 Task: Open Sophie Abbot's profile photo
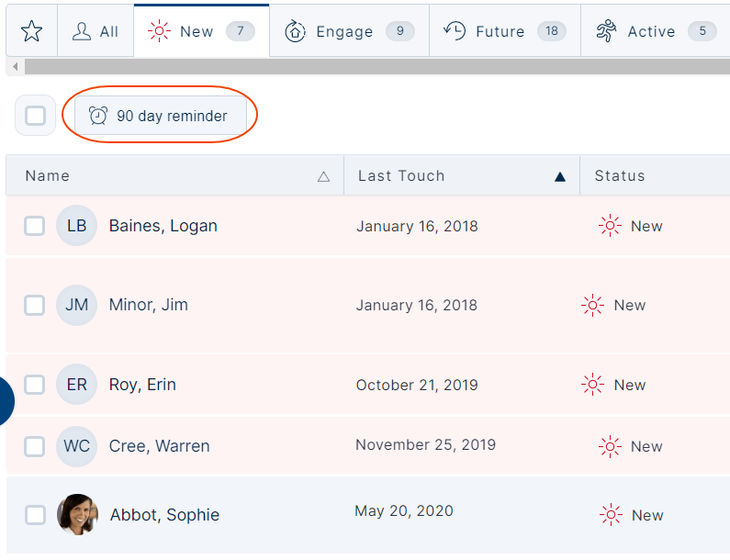(x=77, y=514)
